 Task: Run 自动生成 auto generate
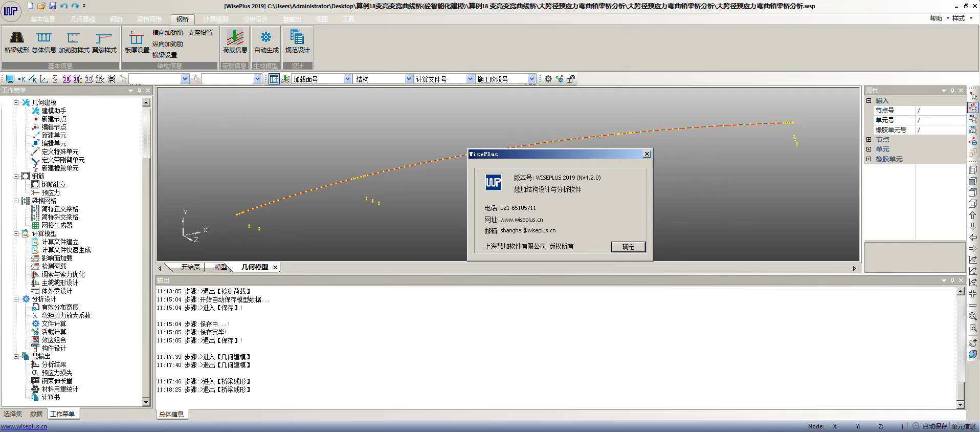click(x=266, y=42)
